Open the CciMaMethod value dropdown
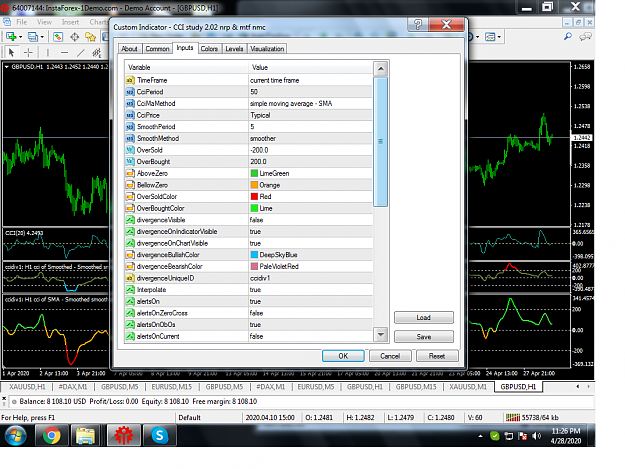The width and height of the screenshot is (625, 469). coord(311,104)
